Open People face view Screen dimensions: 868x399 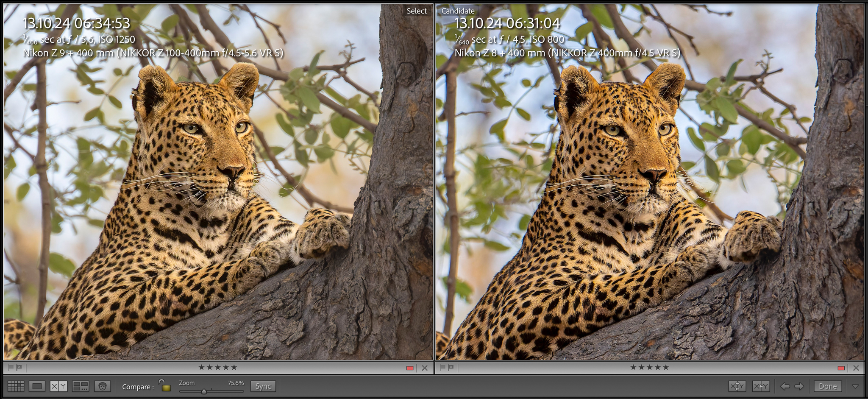[x=102, y=386]
